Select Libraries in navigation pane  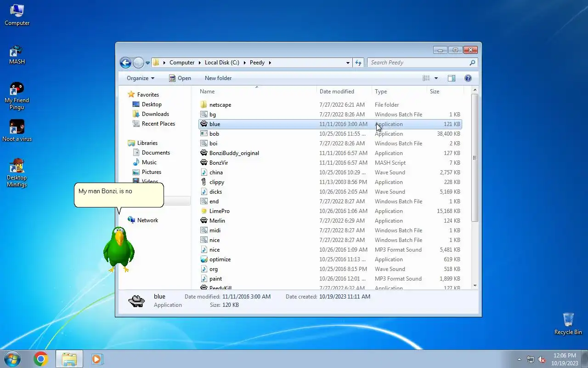click(143, 143)
